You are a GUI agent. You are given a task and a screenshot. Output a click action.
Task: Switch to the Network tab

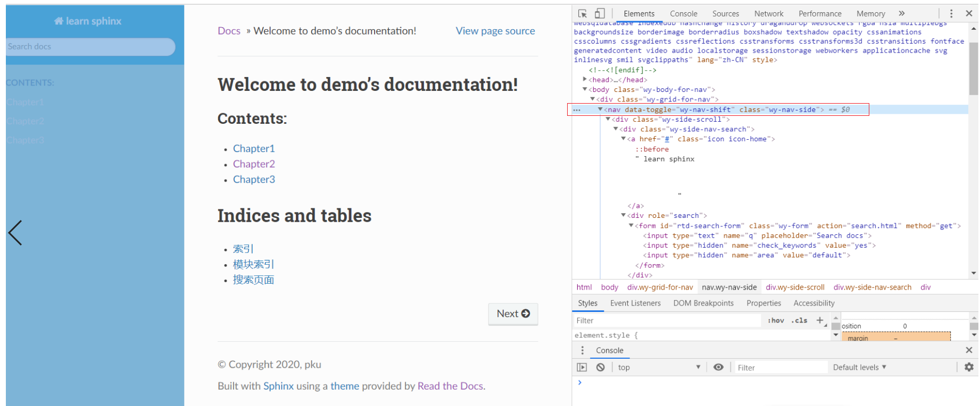[768, 14]
